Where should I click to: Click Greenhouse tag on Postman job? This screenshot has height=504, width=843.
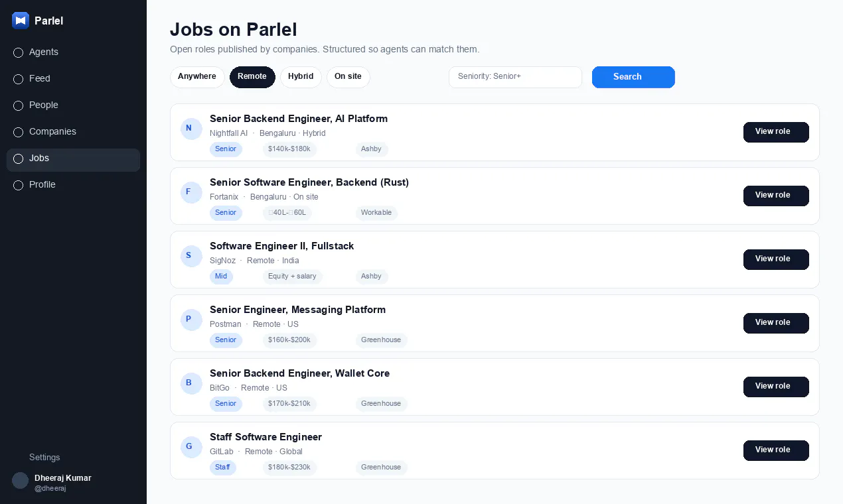click(381, 340)
